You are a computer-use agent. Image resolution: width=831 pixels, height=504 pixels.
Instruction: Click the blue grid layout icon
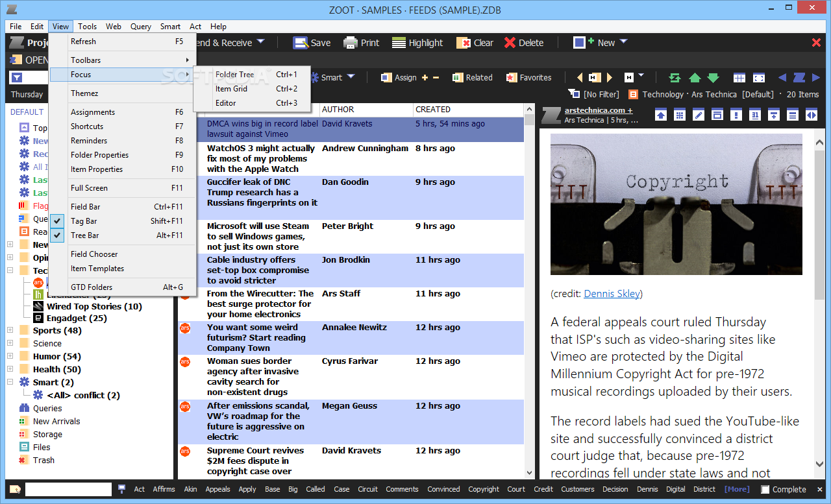tap(739, 78)
